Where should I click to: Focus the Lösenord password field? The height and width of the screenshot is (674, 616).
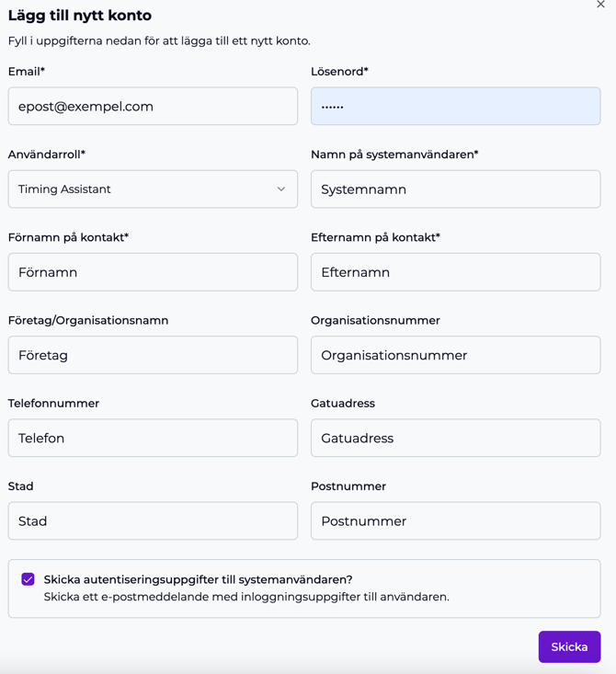(x=455, y=107)
